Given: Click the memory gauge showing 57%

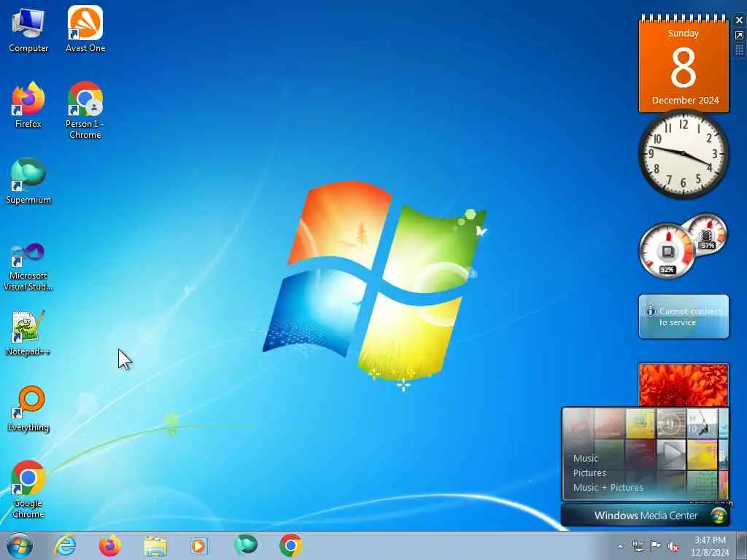Looking at the screenshot, I should coord(708,235).
